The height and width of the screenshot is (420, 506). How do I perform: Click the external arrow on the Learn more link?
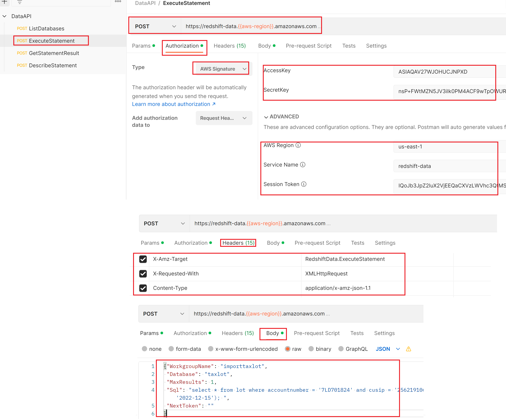[214, 104]
